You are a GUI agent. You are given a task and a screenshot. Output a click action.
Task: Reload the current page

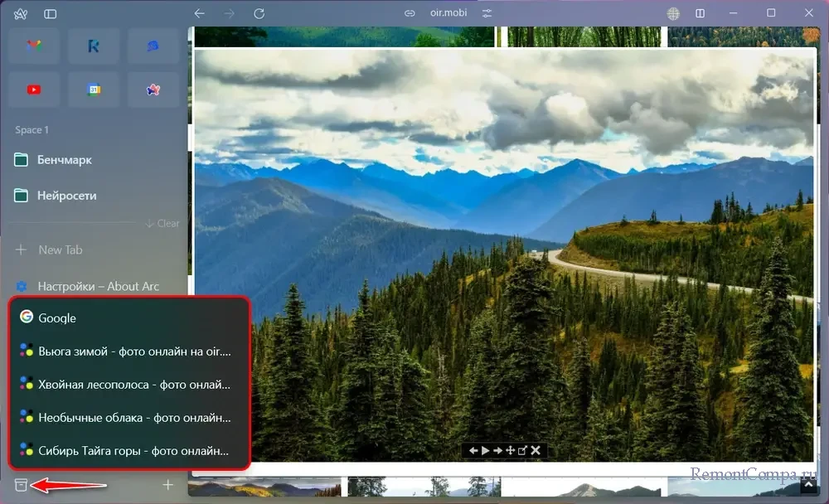click(x=259, y=13)
